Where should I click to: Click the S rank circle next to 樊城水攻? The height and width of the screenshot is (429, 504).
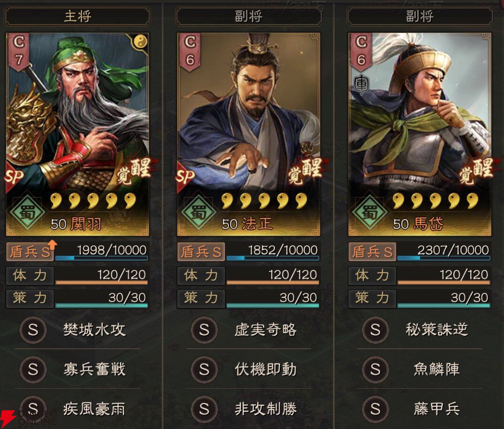tap(33, 329)
